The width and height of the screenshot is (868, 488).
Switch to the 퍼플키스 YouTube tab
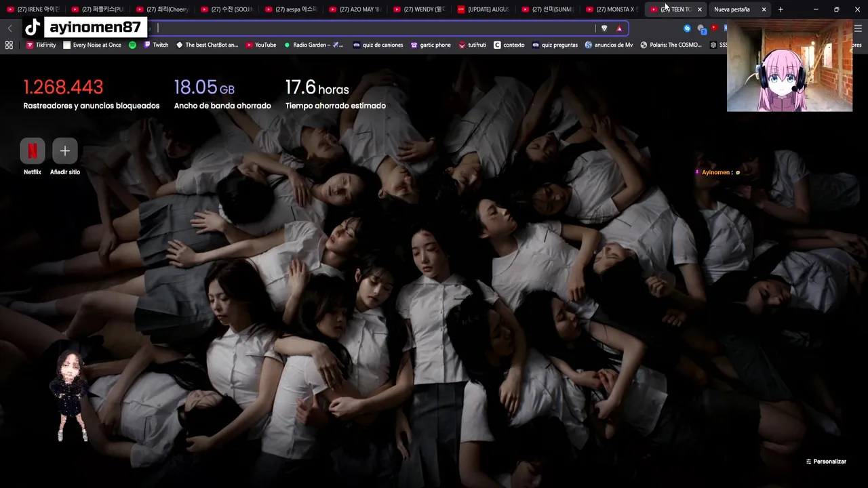coord(98,9)
